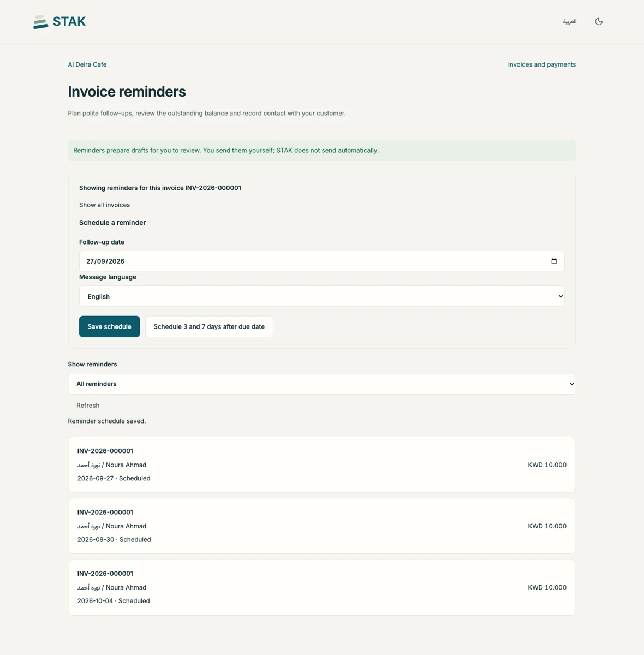Schedule 3 and 7 days after due date
The height and width of the screenshot is (655, 644).
(209, 326)
